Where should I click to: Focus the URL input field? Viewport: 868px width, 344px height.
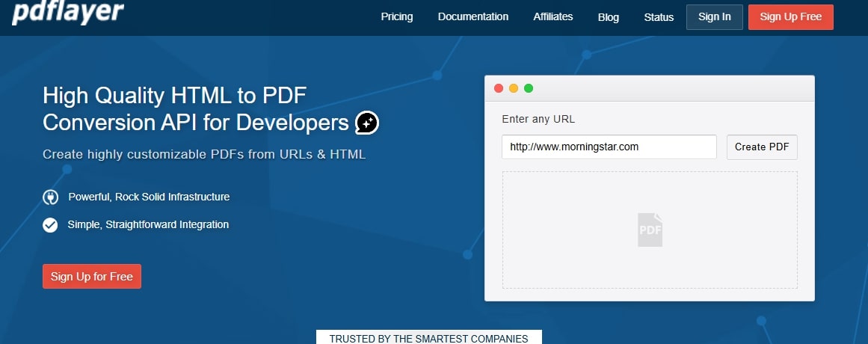click(609, 147)
